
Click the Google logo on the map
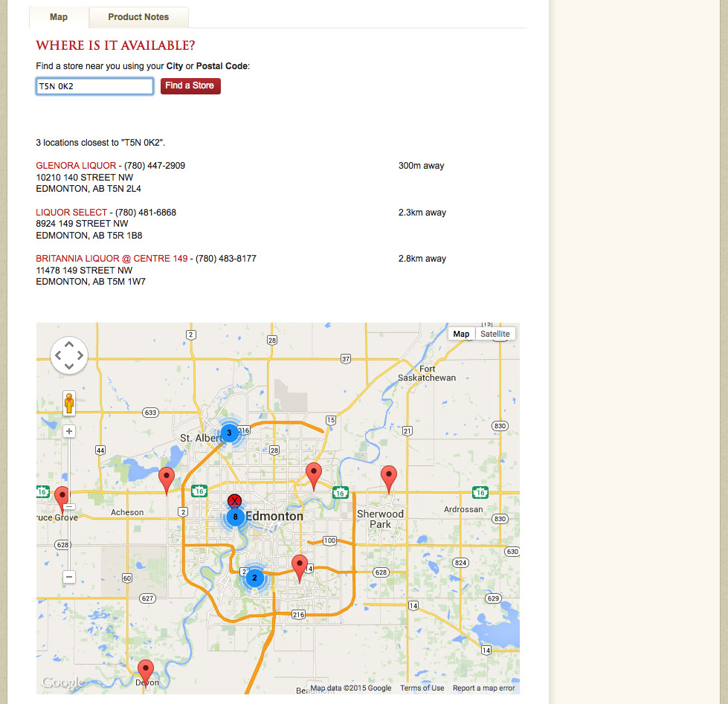(62, 682)
